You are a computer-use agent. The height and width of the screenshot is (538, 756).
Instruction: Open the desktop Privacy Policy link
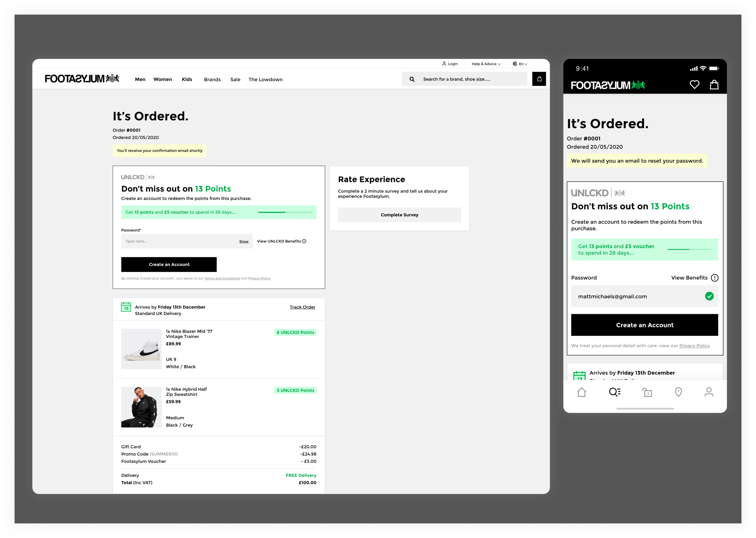point(259,279)
